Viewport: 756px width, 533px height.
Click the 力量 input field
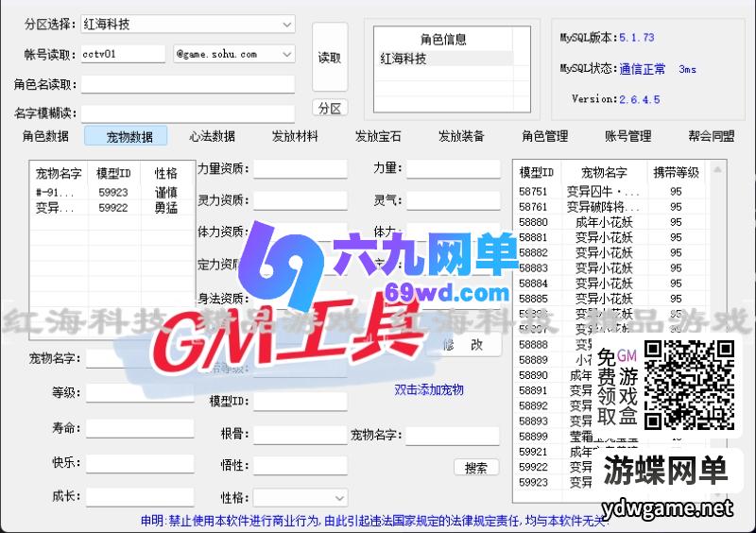point(454,169)
